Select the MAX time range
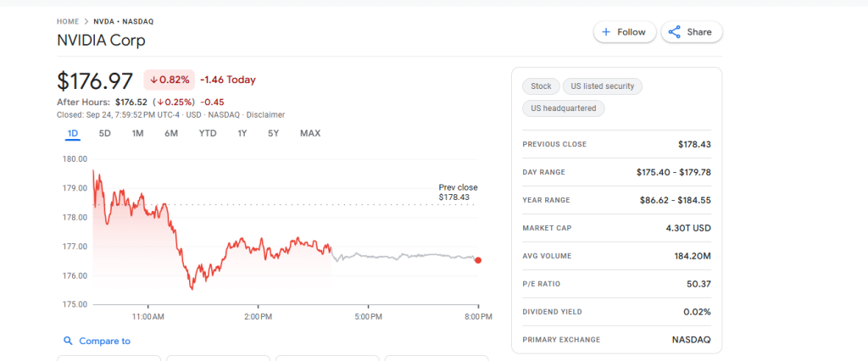Image resolution: width=868 pixels, height=361 pixels. [310, 133]
